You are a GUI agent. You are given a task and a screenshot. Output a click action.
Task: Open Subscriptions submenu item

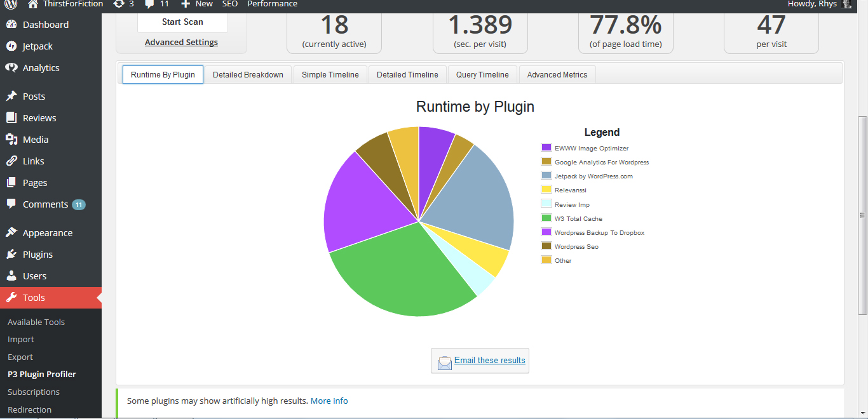pyautogui.click(x=34, y=392)
